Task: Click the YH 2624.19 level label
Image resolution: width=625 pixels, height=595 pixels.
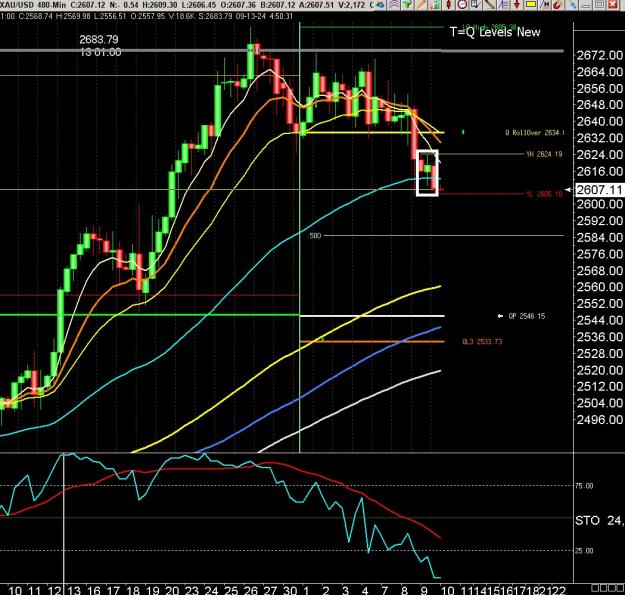Action: pos(544,154)
